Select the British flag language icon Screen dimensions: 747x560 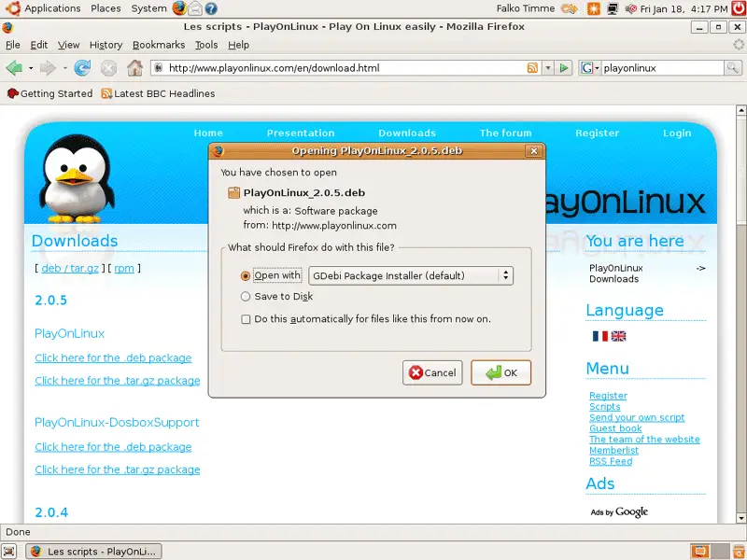[x=618, y=336]
